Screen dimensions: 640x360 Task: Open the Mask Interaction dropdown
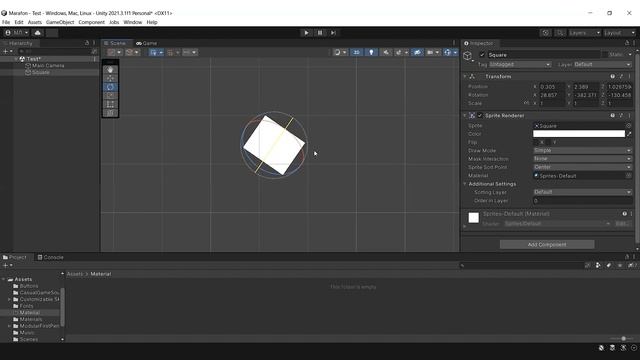click(582, 159)
